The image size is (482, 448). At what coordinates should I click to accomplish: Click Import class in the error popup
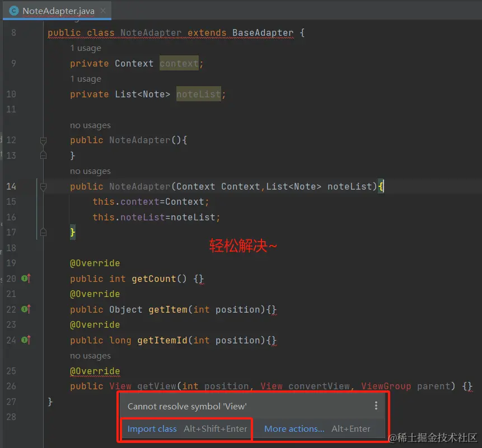(152, 428)
